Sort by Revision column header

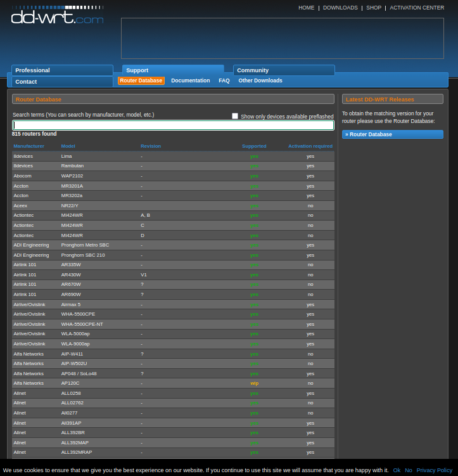(151, 146)
